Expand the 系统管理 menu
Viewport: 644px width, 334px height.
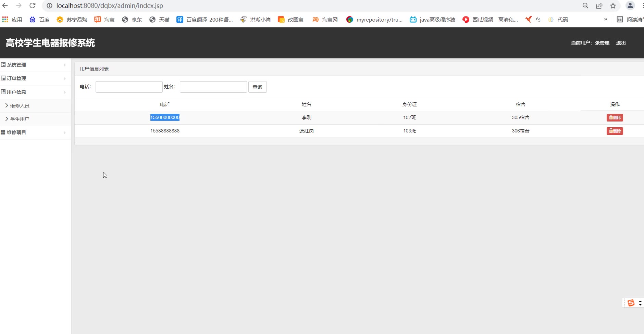point(35,65)
